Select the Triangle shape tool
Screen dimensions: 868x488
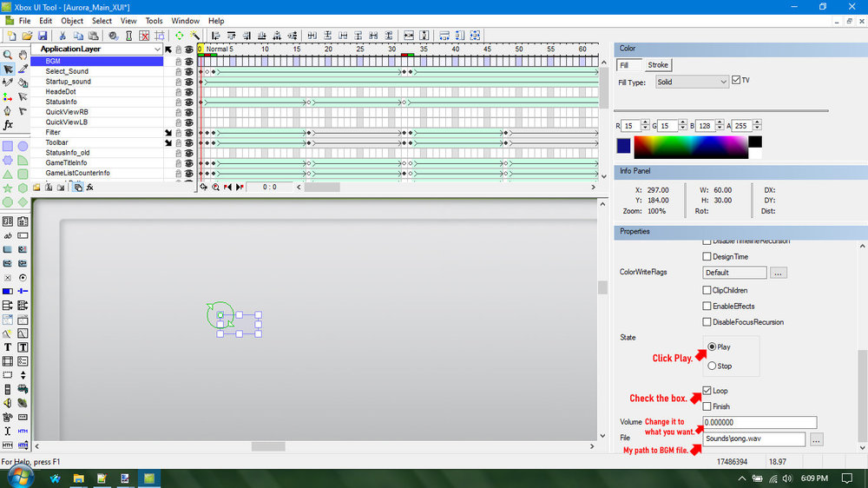point(8,175)
